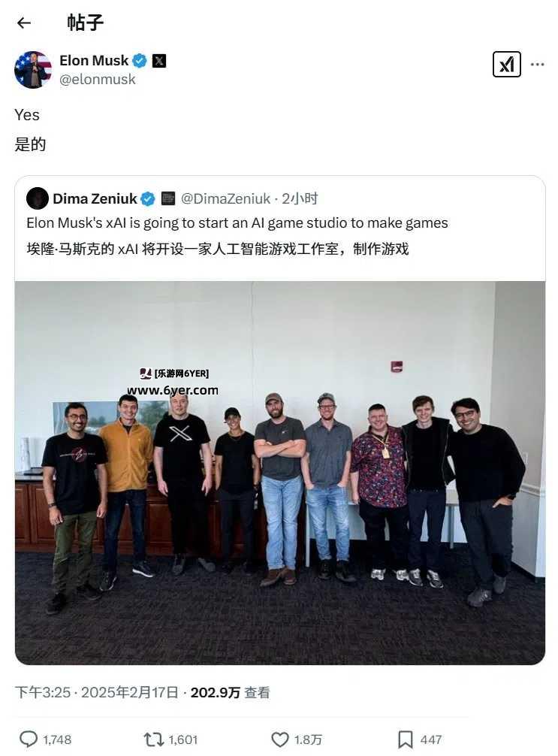This screenshot has width=558, height=756.
Task: Open Elon Musk's profile avatar
Action: (33, 70)
